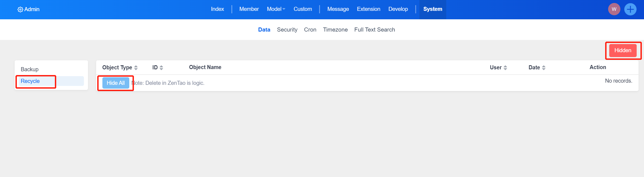This screenshot has height=177, width=644.
Task: Open the Custom menu item
Action: pyautogui.click(x=303, y=9)
